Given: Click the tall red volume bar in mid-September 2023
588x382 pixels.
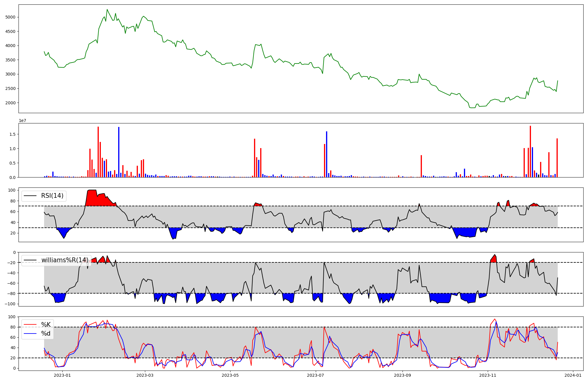Looking at the screenshot, I should coord(421,166).
